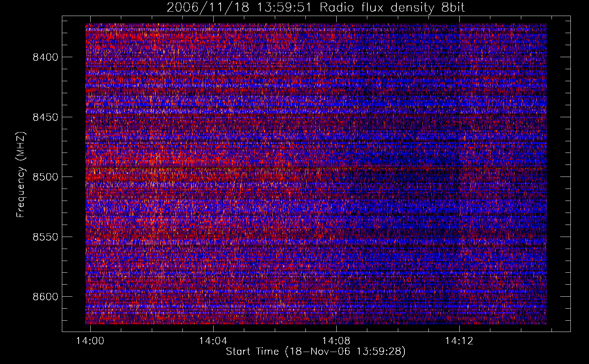Click the 14:04 time tick label
589x364 pixels.
(x=213, y=341)
